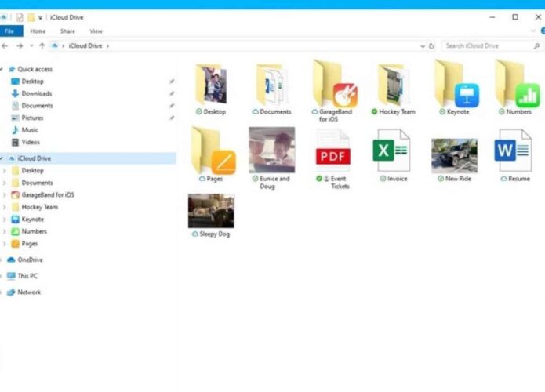Click the search magnifier icon
Viewport: 545px width, 392px height.
point(536,46)
